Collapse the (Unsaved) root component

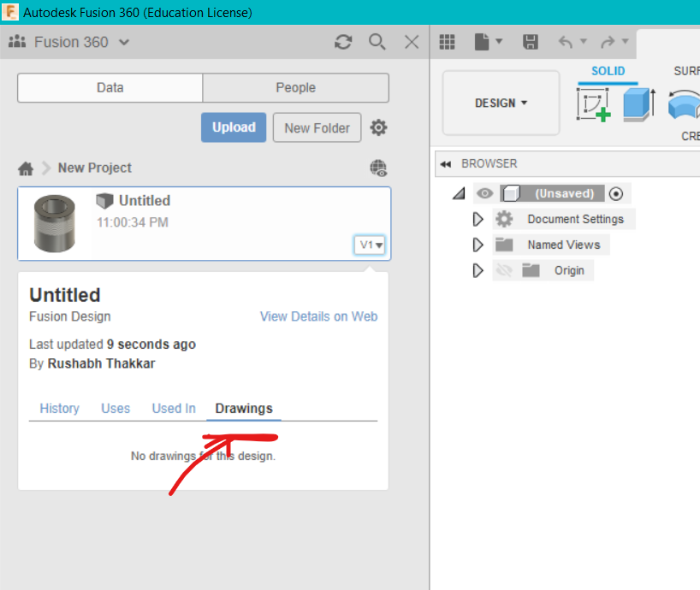click(459, 193)
